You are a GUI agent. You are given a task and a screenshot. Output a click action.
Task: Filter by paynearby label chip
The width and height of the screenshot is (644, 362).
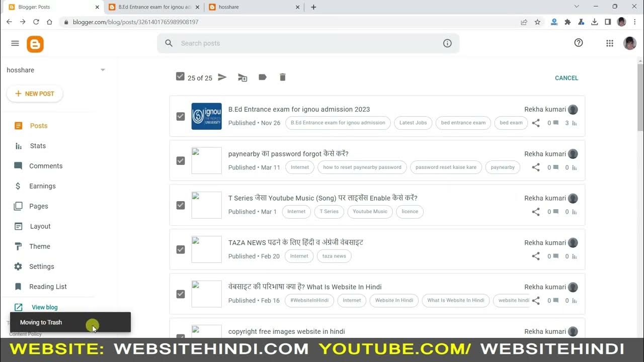(503, 167)
